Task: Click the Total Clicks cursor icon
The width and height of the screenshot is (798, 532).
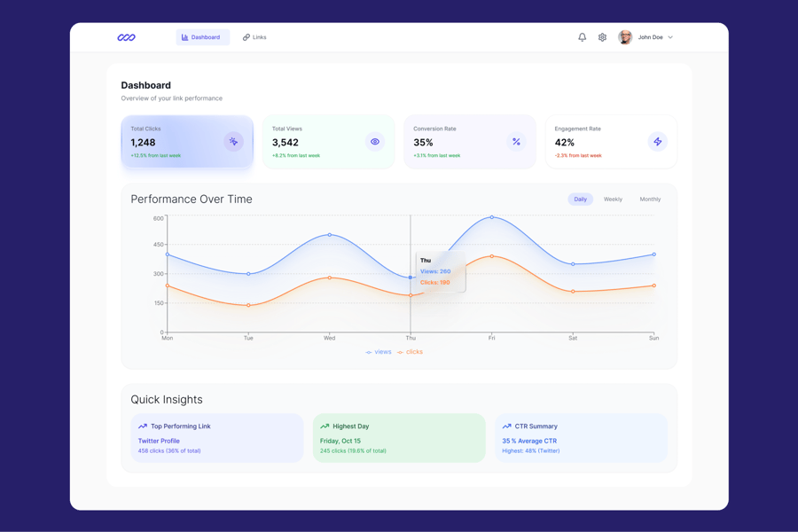Action: click(233, 142)
